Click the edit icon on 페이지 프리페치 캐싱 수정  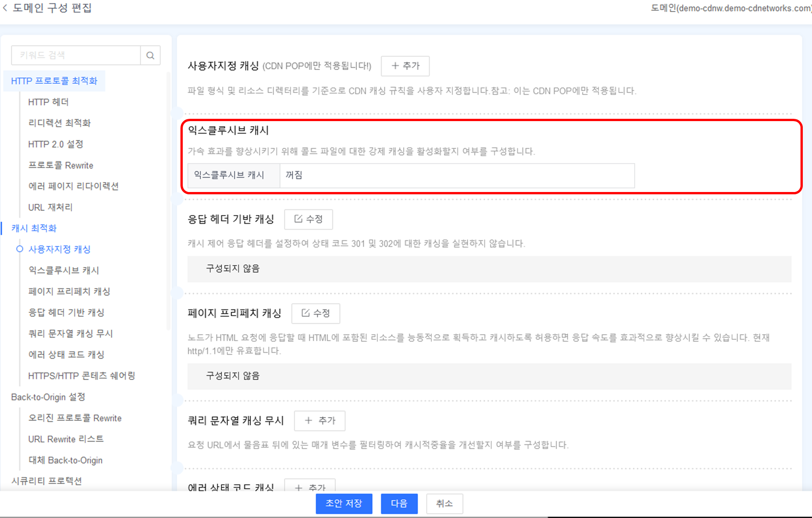pyautogui.click(x=306, y=313)
